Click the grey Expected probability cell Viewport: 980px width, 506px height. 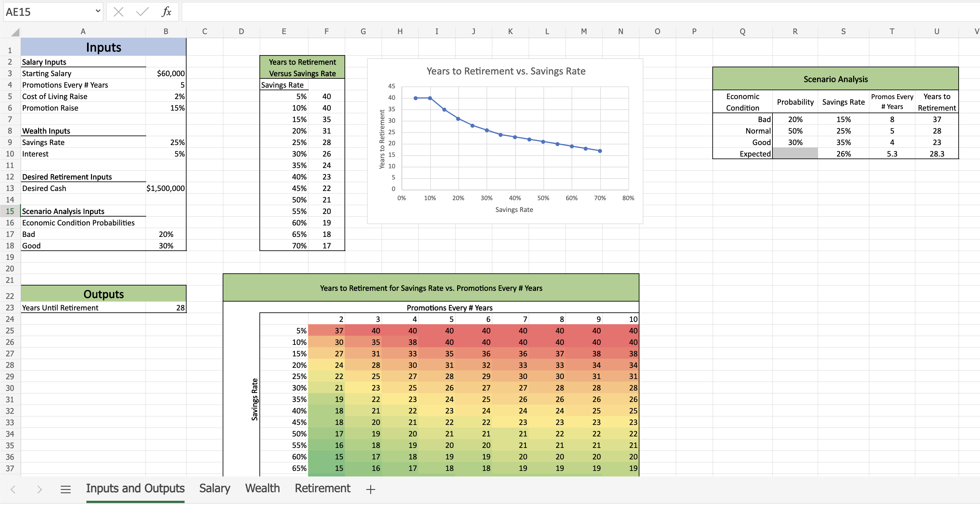(x=795, y=154)
